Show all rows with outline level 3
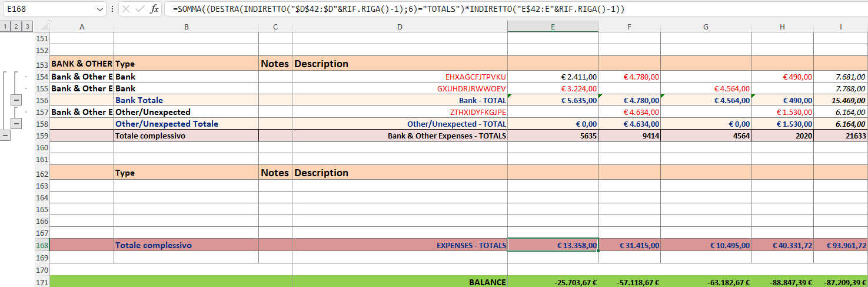Viewport: 868px width, 287px height. [27, 26]
